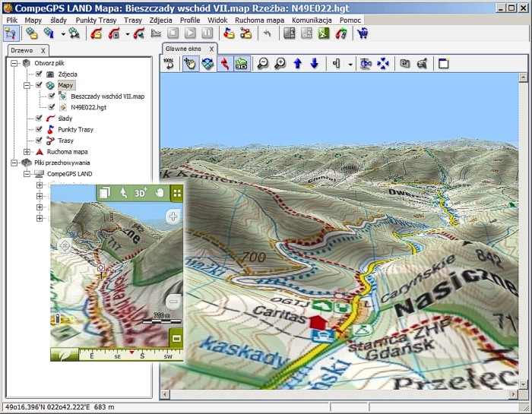Toggle the red north arrow orientation icon

(x=225, y=63)
